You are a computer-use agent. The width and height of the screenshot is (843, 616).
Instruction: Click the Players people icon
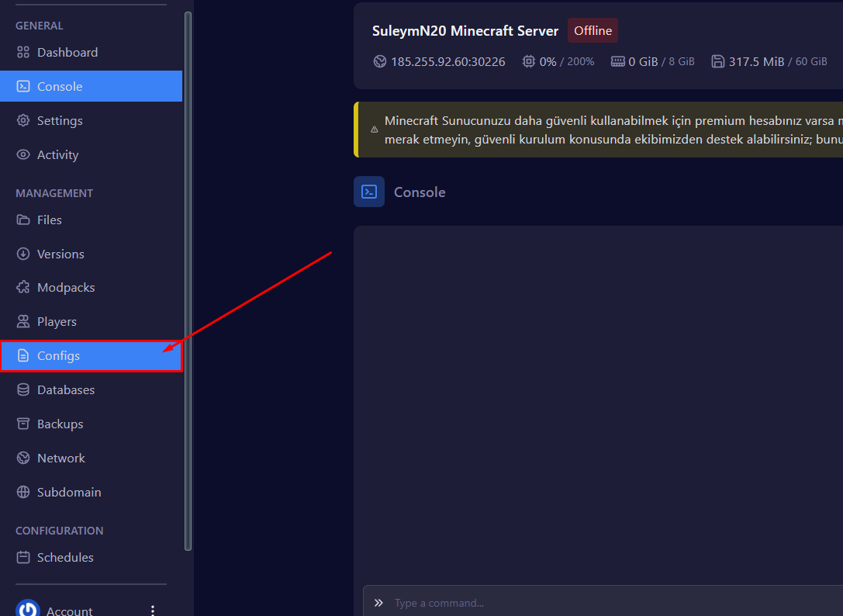[23, 322]
